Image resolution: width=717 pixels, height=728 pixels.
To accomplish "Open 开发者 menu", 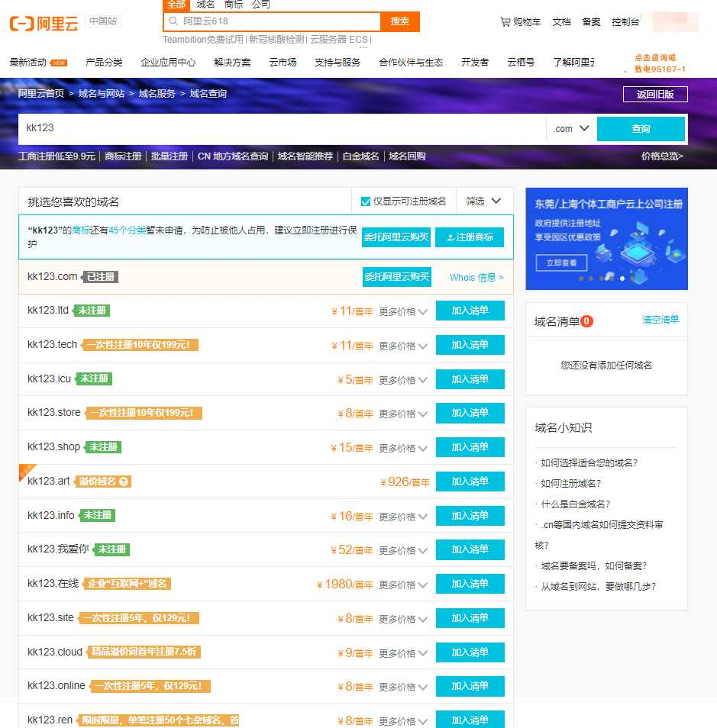I will [474, 63].
